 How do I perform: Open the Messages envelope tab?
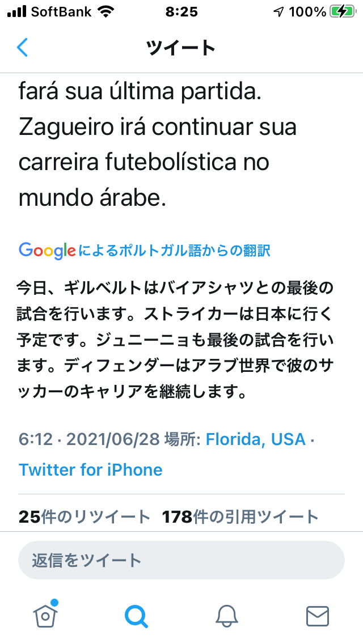pos(317,616)
